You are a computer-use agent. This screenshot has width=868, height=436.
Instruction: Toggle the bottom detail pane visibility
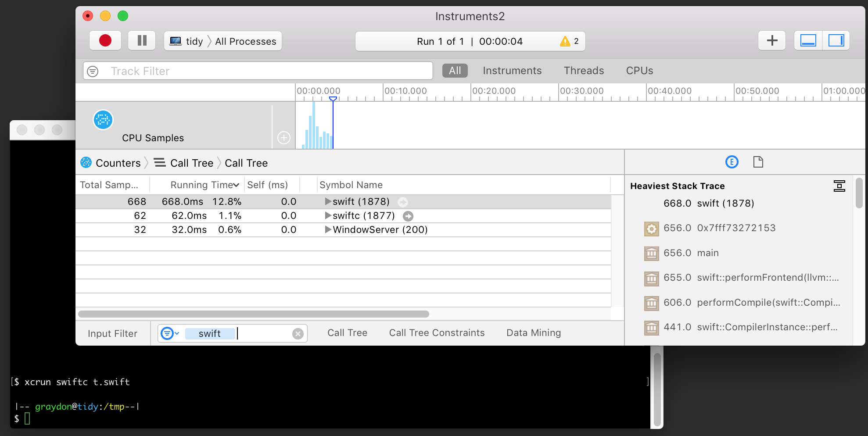click(x=807, y=40)
